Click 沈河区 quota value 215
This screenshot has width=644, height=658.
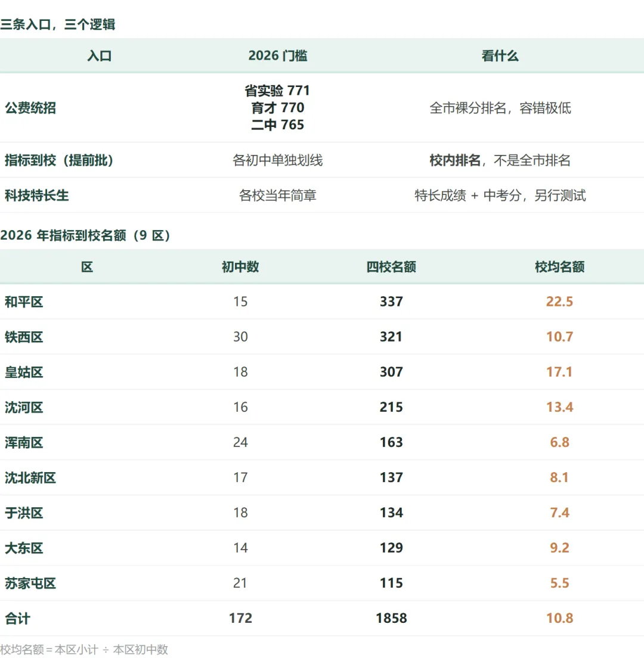point(391,408)
